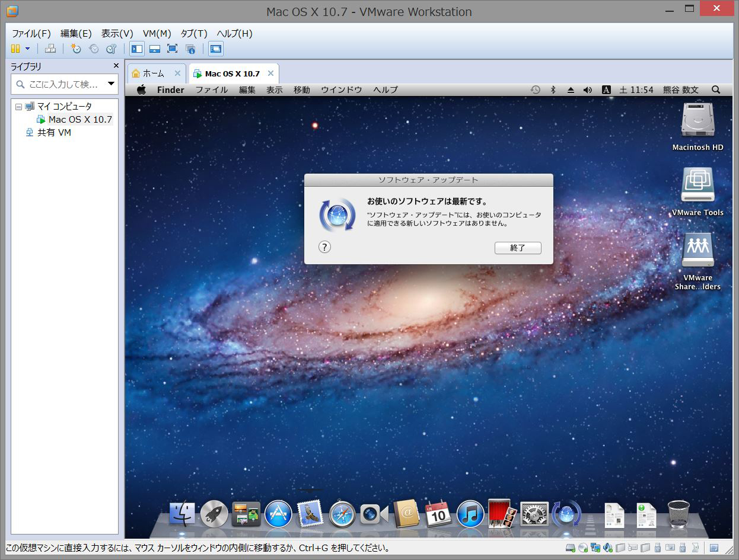Open the library search filter dropdown
The image size is (739, 560).
tap(111, 84)
